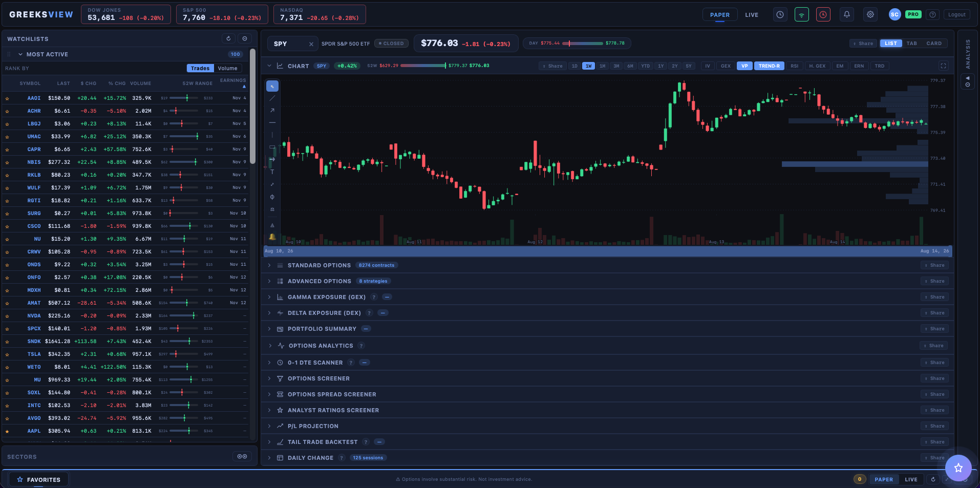This screenshot has height=488, width=980.
Task: Select the LIVE mode in header
Action: (x=752, y=15)
